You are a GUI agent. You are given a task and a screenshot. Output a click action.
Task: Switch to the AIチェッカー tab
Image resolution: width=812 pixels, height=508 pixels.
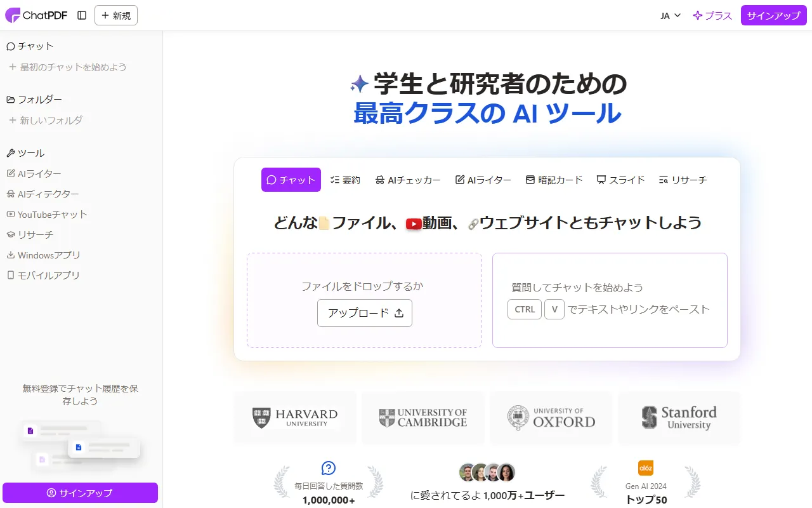408,180
